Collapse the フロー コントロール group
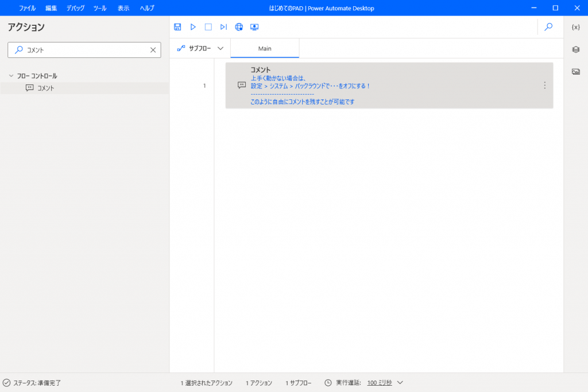This screenshot has width=588, height=392. (x=11, y=76)
